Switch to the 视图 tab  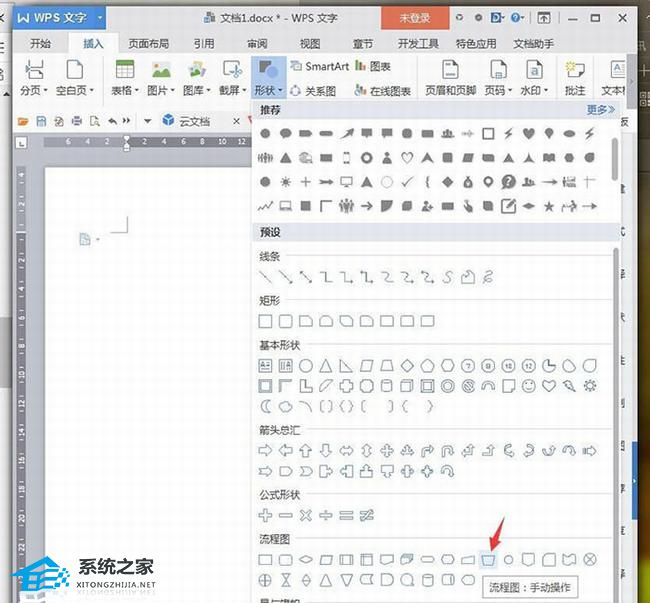[310, 44]
